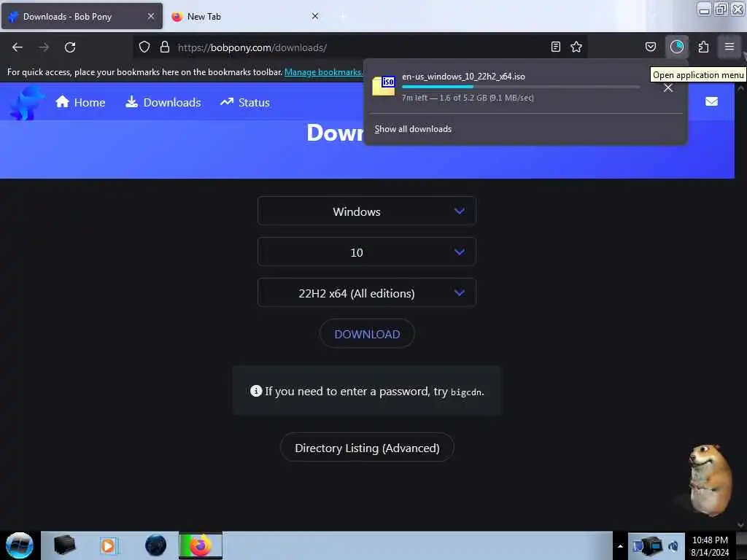Open the version 10 dropdown
The width and height of the screenshot is (747, 560).
point(366,252)
